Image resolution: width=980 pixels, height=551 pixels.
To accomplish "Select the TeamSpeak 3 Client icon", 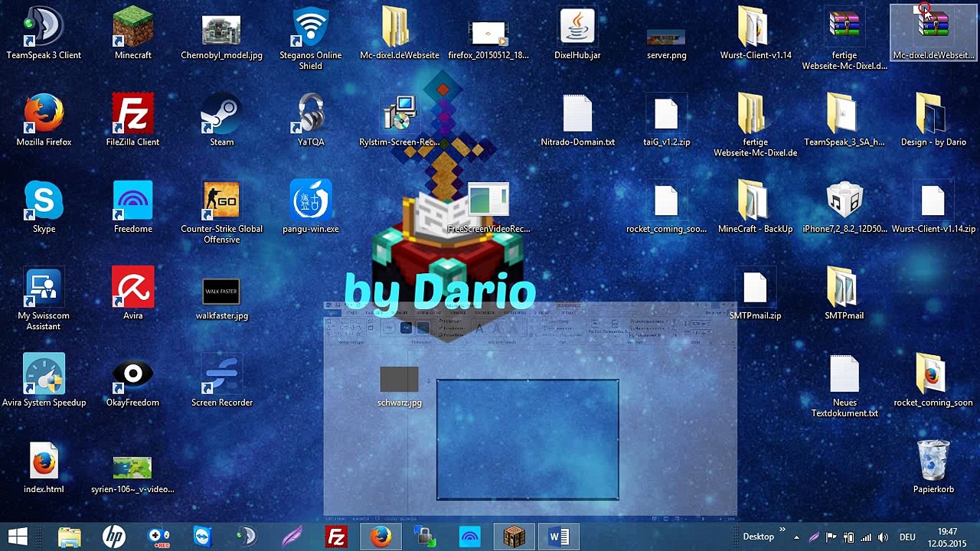I will click(44, 34).
